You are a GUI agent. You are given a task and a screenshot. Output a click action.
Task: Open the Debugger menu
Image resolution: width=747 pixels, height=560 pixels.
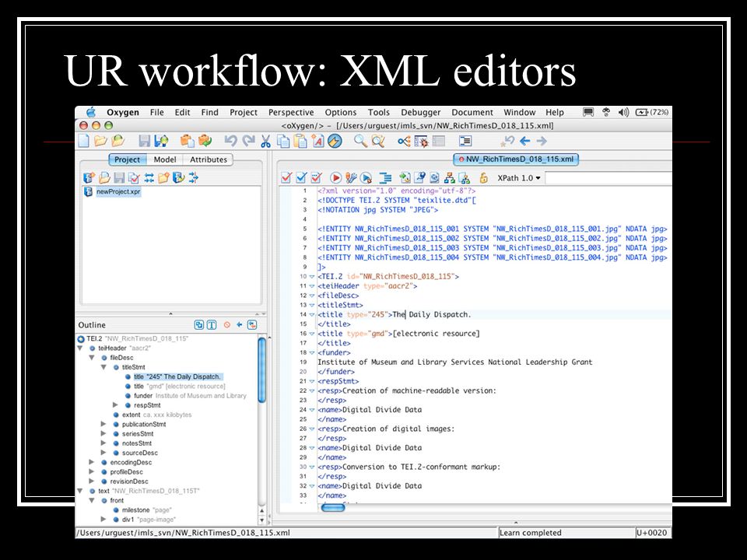tap(421, 112)
